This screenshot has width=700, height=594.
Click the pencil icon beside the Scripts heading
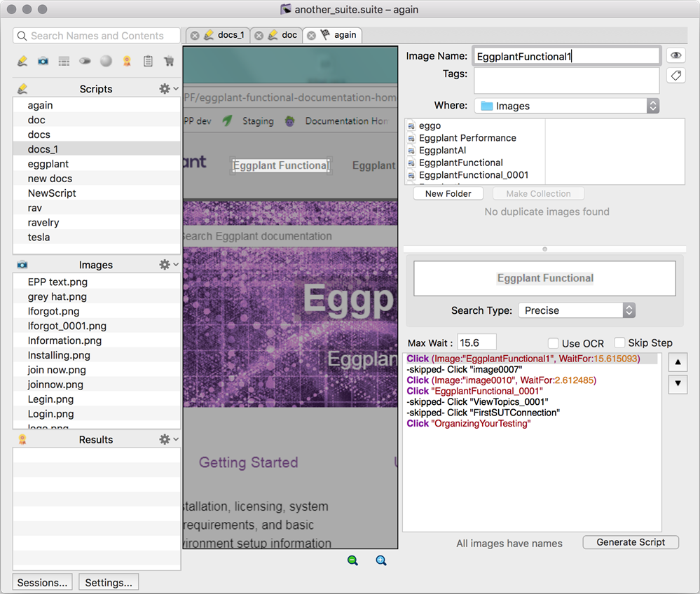tap(22, 89)
